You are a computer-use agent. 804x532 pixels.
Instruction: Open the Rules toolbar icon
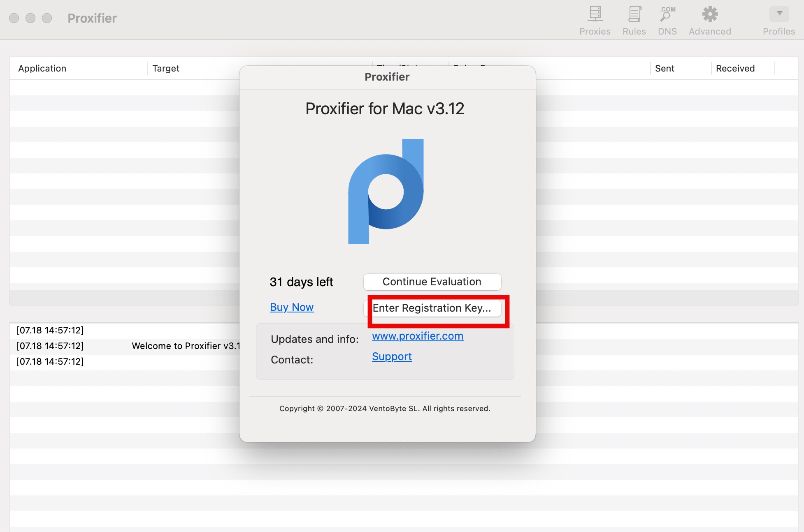[634, 15]
